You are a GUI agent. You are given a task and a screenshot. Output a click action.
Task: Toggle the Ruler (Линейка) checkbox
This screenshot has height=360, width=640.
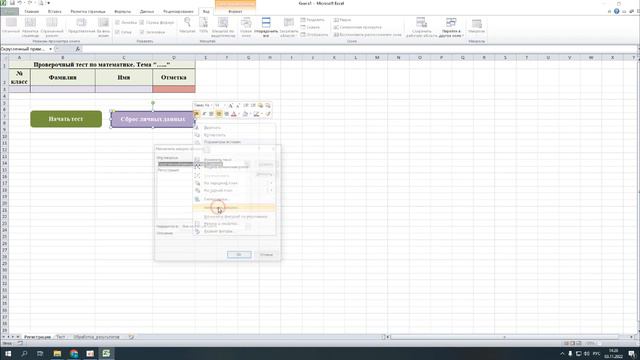[118, 22]
